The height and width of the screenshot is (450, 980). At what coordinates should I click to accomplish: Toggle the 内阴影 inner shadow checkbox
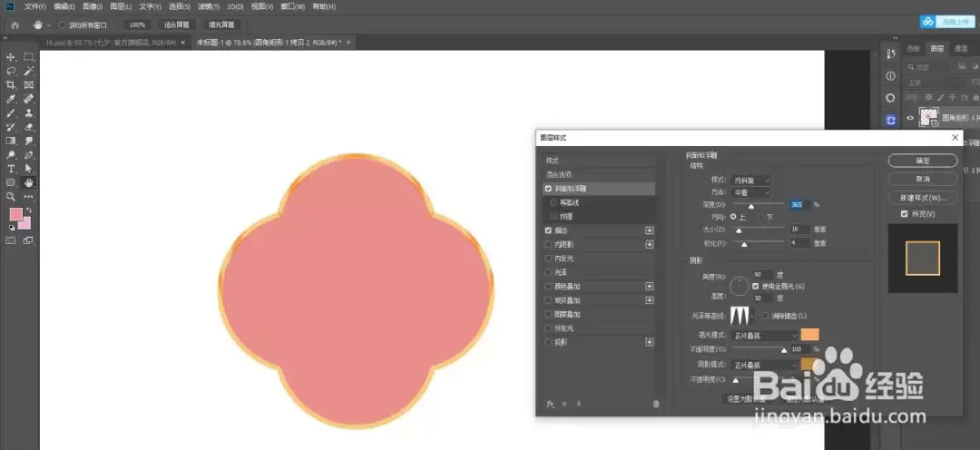tap(548, 244)
